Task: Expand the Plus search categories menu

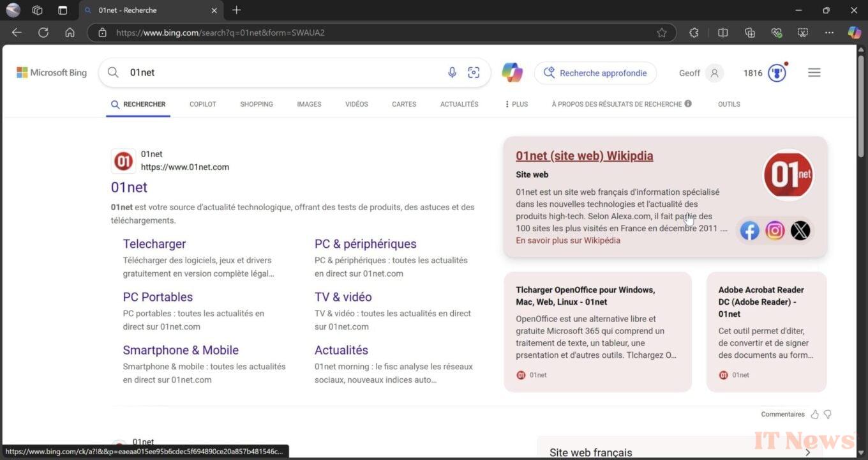Action: click(x=516, y=104)
